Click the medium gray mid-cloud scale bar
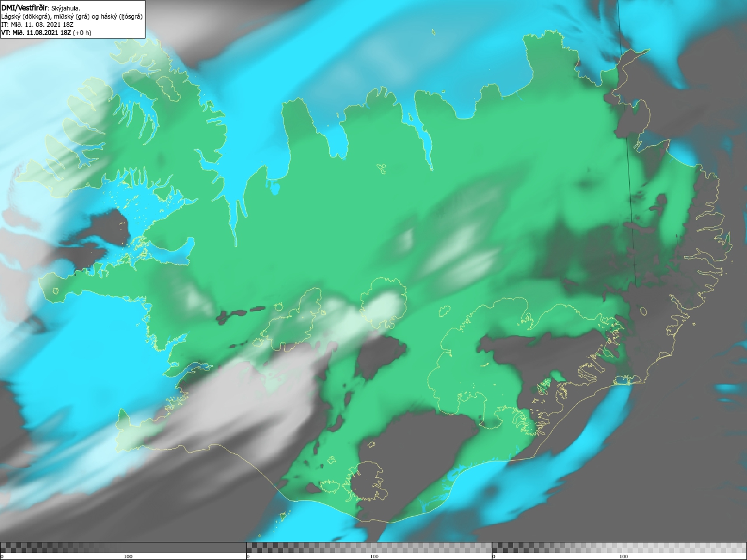This screenshot has height=560, width=747. coord(369,548)
